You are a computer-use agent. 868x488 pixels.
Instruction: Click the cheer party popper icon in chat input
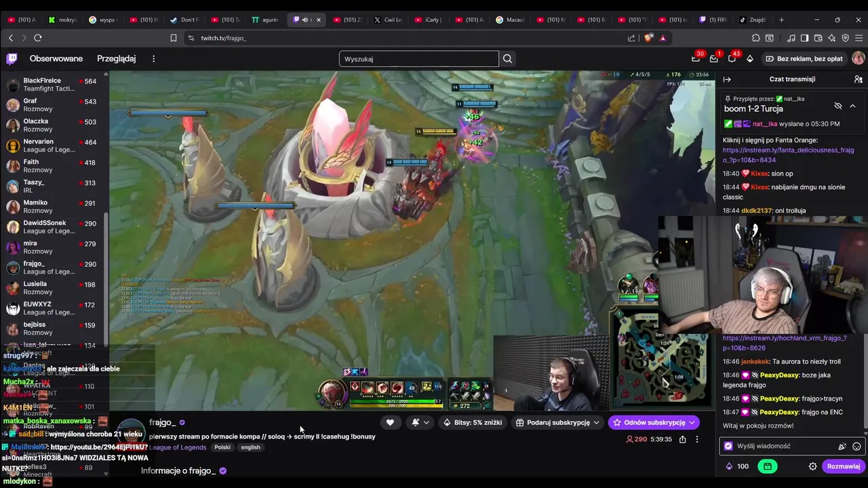(x=842, y=446)
